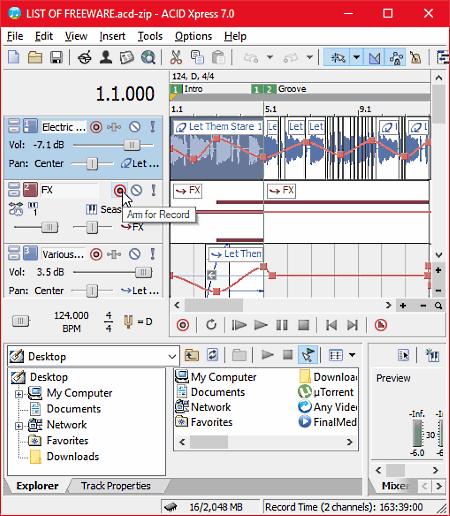This screenshot has height=516, width=450.
Task: Click the Cut scissors icon
Action: click(176, 57)
